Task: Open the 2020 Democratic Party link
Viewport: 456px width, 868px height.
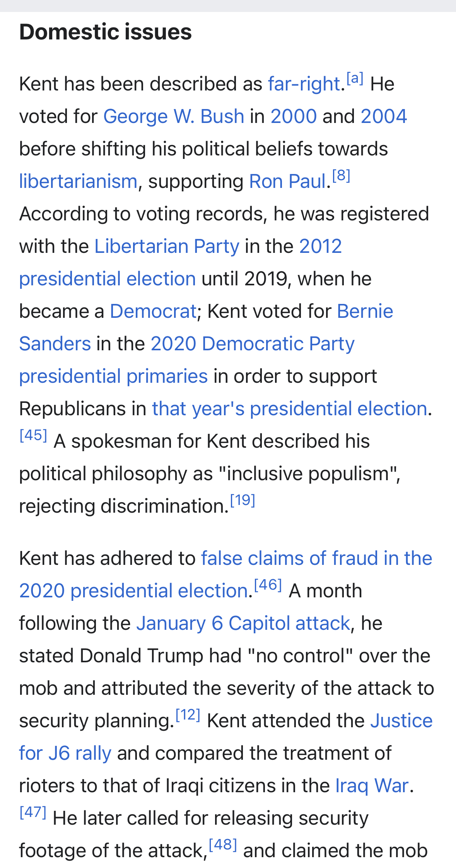Action: pos(252,344)
